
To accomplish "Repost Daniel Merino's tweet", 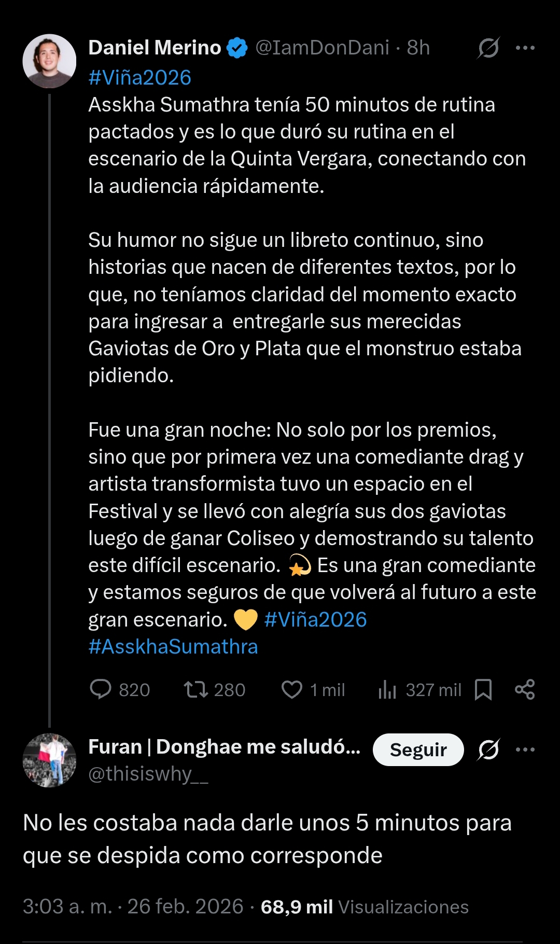I will click(196, 690).
